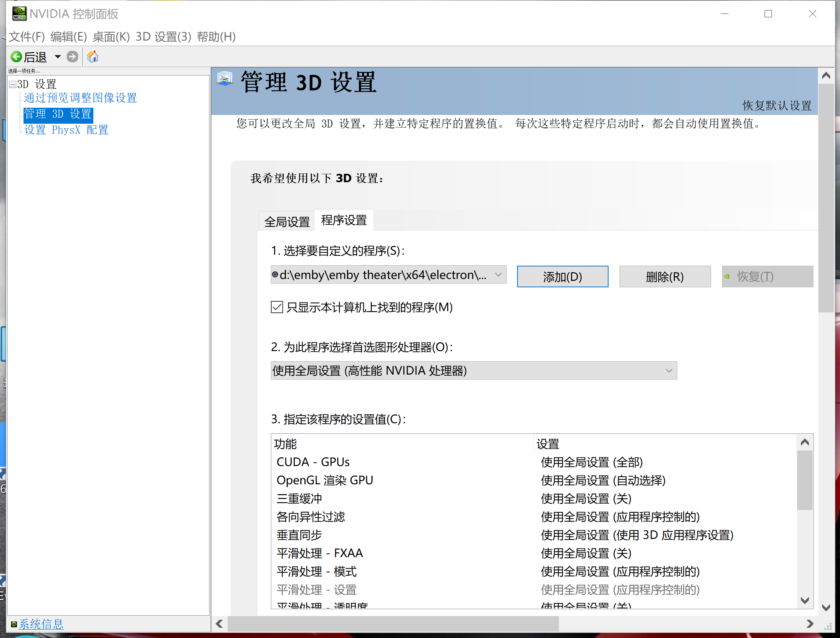Select 通过预览调整图像设置 in the tree
840x638 pixels.
(x=80, y=98)
